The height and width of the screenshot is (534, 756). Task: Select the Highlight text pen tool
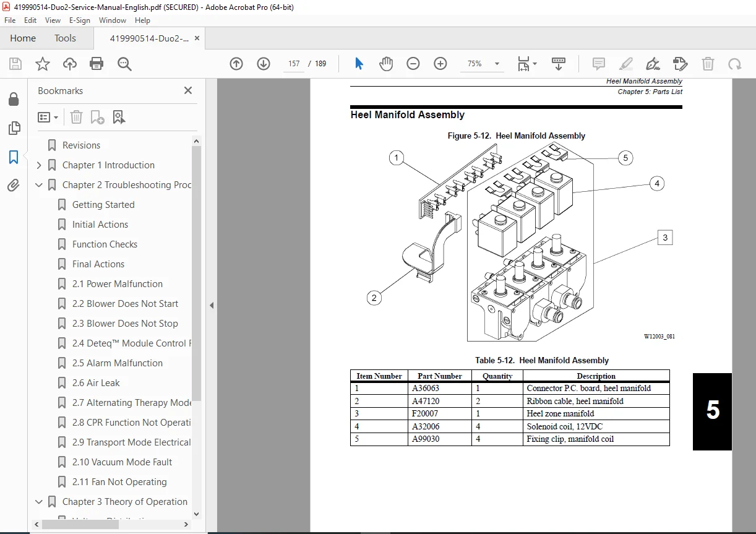pyautogui.click(x=626, y=64)
